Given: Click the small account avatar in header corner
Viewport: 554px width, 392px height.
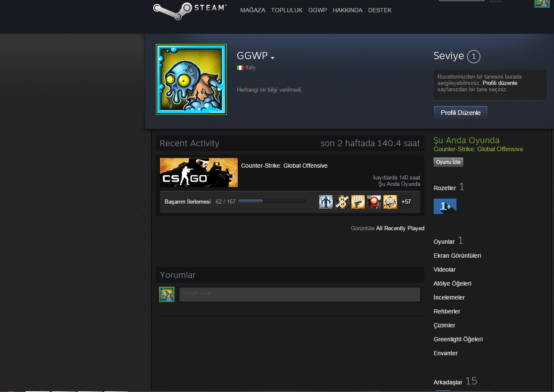Looking at the screenshot, I should pyautogui.click(x=542, y=3).
